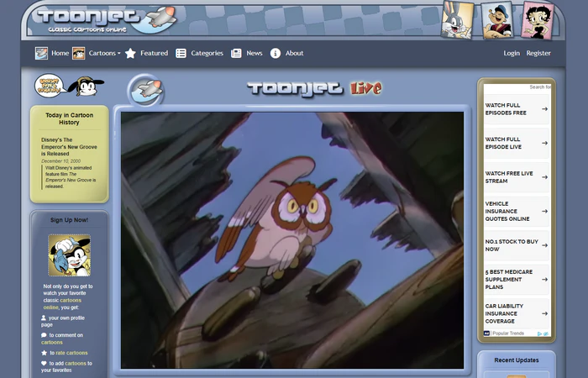Screen dimensions: 588x378
Task: Click the Bugs Bunny header picture
Action: [457, 19]
